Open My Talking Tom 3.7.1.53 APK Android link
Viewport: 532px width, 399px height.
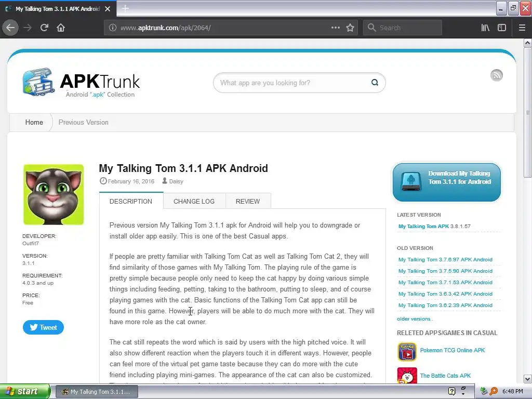[x=445, y=282]
